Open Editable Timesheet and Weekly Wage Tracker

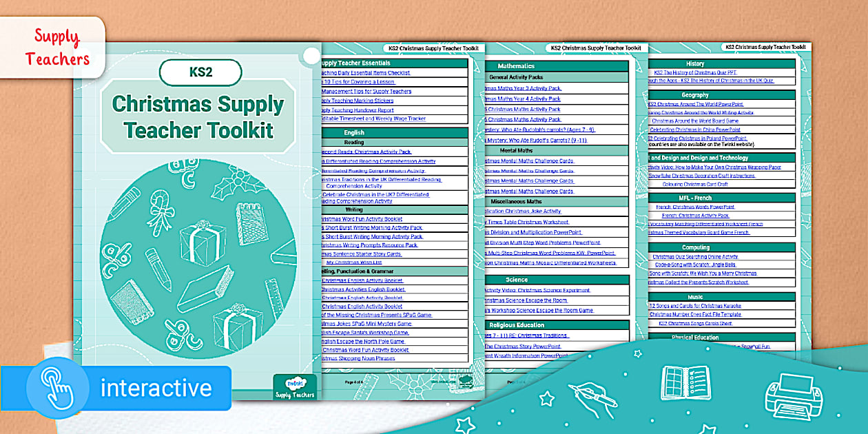373,119
